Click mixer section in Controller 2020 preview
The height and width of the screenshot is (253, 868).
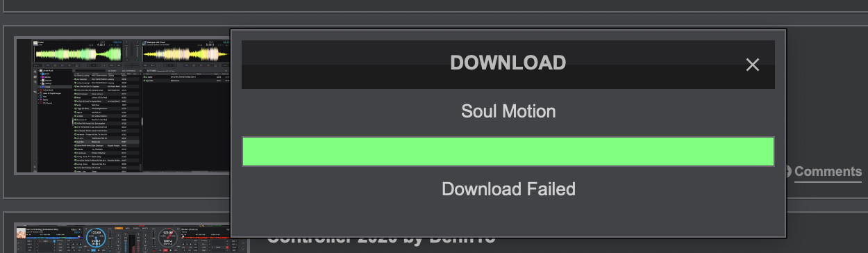131,240
